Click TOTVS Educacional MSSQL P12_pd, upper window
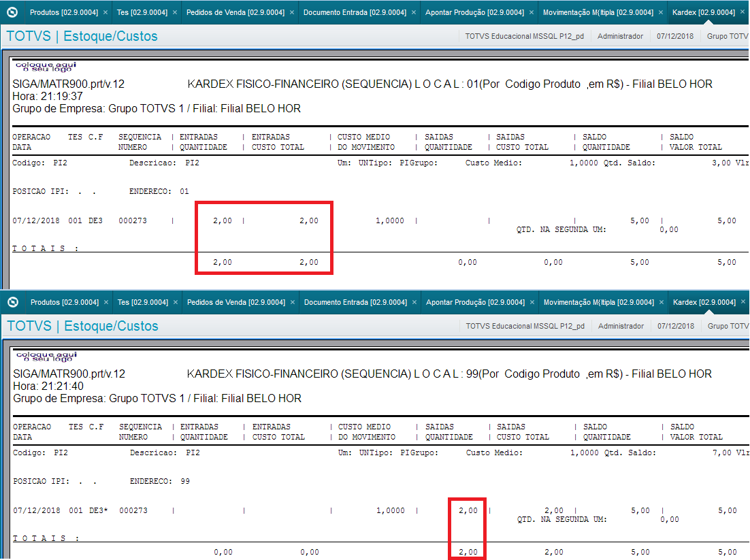The height and width of the screenshot is (560, 750). (x=524, y=36)
